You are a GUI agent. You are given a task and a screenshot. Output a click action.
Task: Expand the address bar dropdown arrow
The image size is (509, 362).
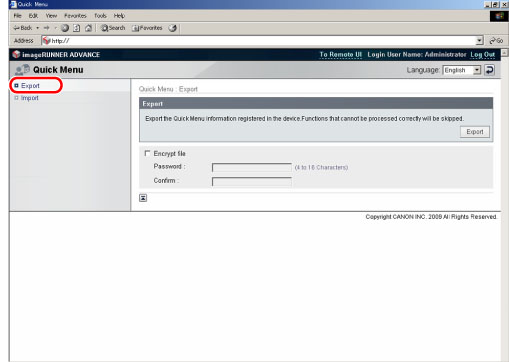point(479,41)
